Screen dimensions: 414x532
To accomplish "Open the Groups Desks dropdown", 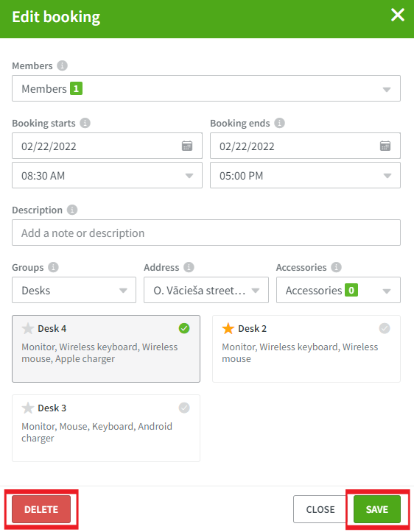I will [x=74, y=290].
